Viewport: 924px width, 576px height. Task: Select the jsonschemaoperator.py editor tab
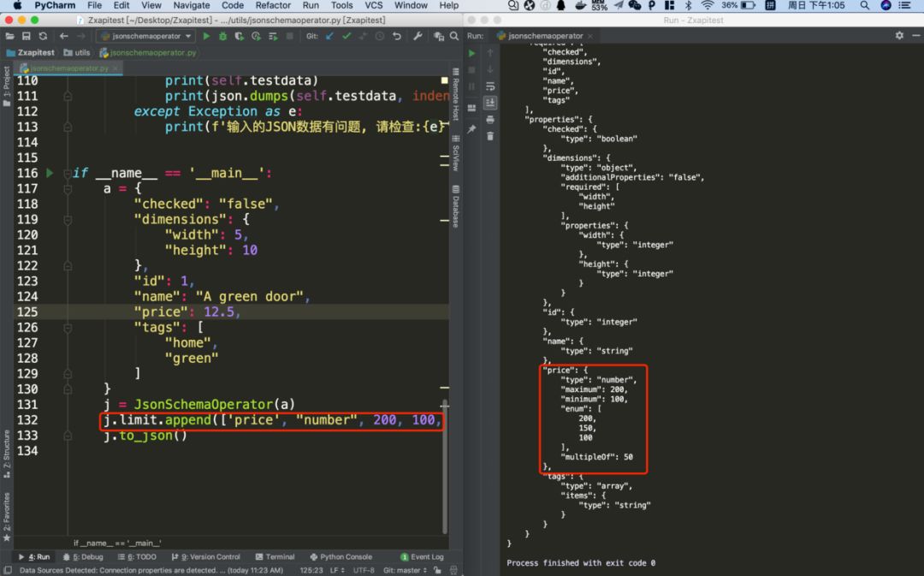pyautogui.click(x=68, y=68)
